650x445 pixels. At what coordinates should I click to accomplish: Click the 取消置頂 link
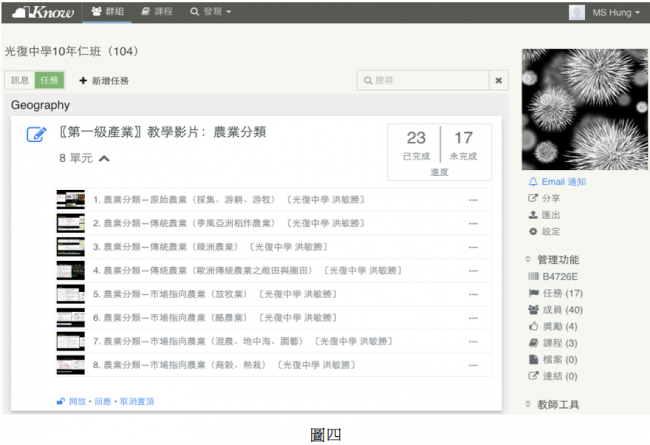[x=137, y=401]
